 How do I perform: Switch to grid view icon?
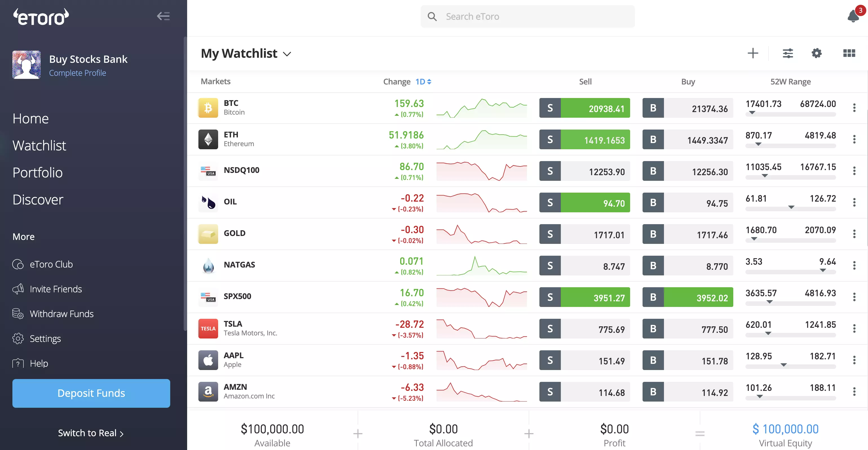[x=849, y=53]
